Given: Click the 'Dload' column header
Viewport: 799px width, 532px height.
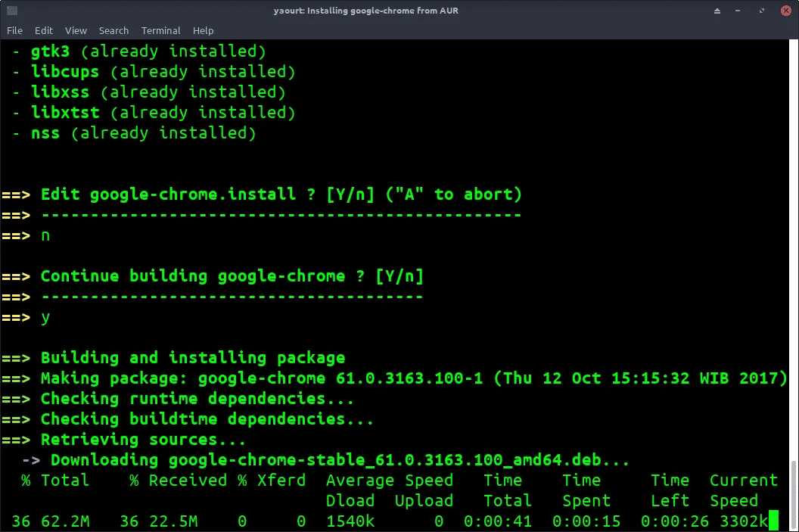Looking at the screenshot, I should 350,501.
